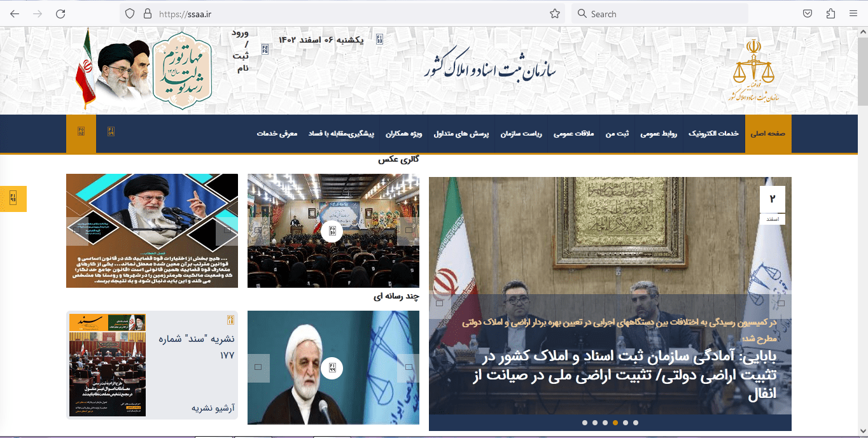Click the tracking protection shield icon

pyautogui.click(x=130, y=14)
